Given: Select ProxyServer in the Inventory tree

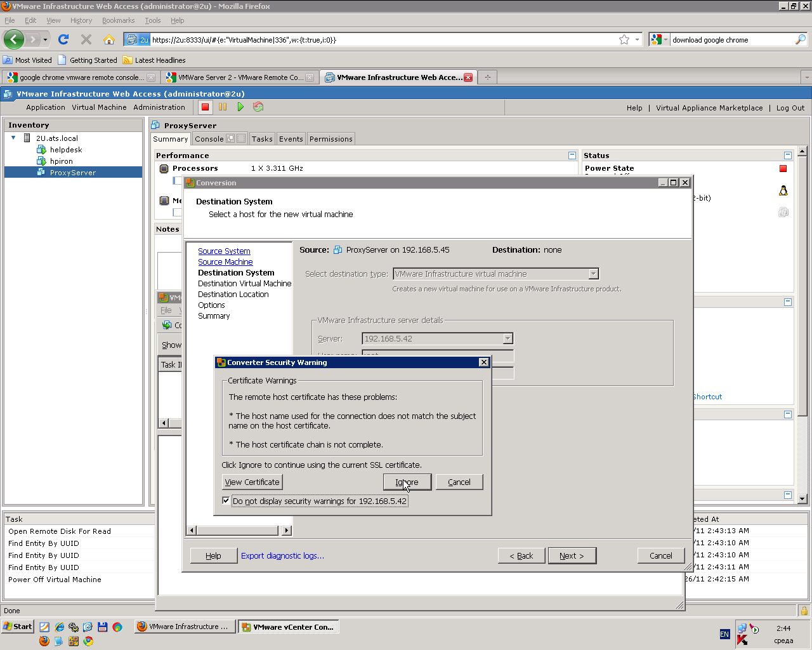Looking at the screenshot, I should click(73, 173).
